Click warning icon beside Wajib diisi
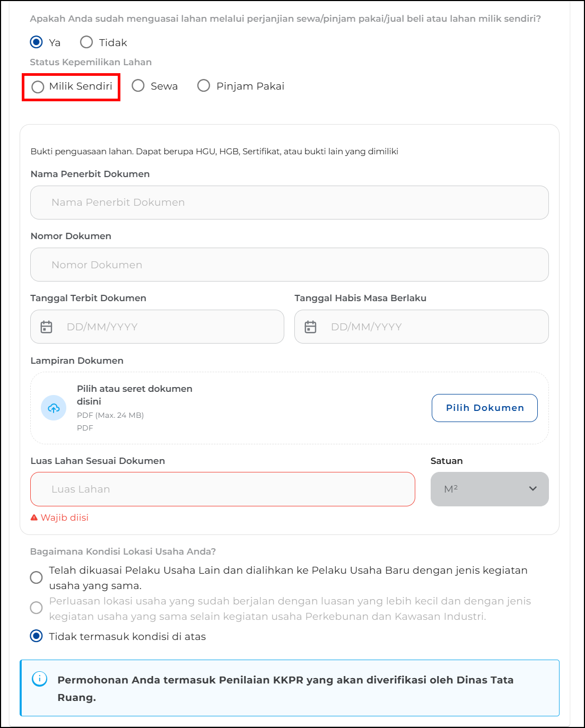Image resolution: width=585 pixels, height=728 pixels. (34, 518)
